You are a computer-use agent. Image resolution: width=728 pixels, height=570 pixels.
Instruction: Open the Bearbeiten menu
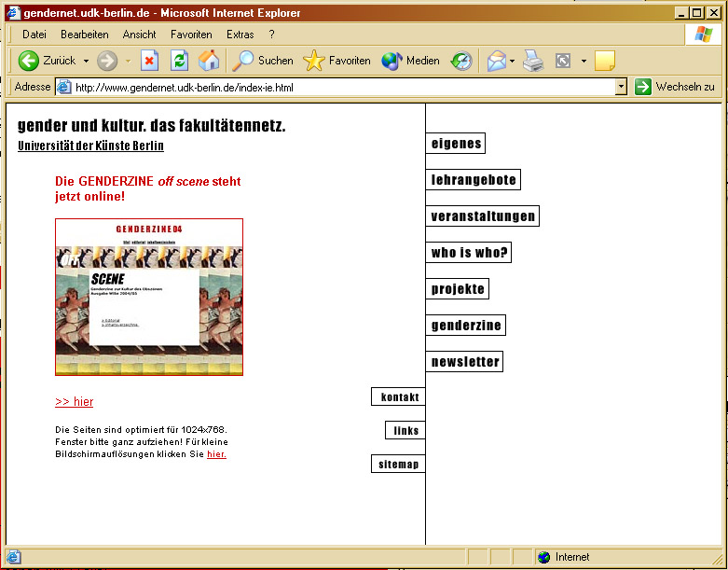[x=85, y=35]
